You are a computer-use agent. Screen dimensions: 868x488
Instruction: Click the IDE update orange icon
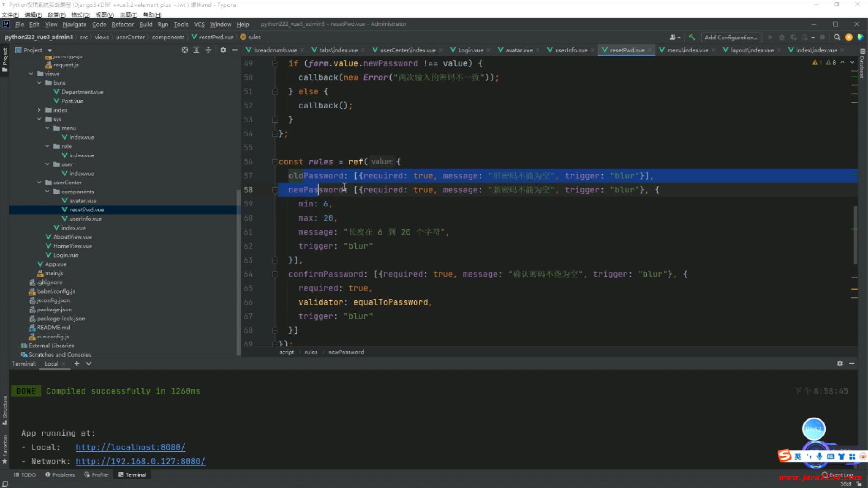[x=849, y=37]
